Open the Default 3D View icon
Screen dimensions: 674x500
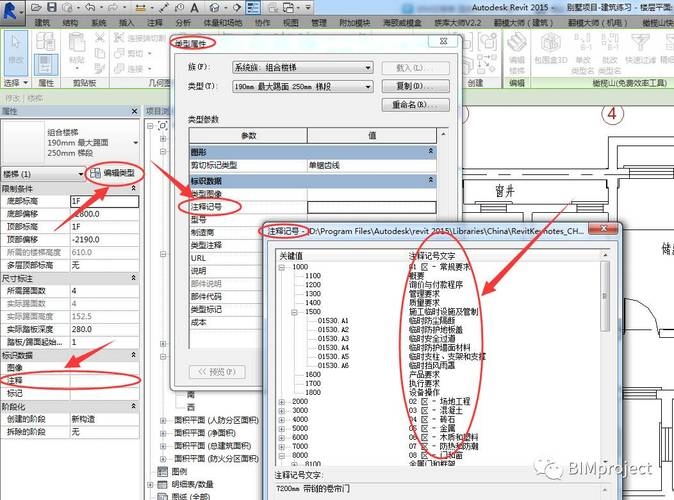pos(214,7)
